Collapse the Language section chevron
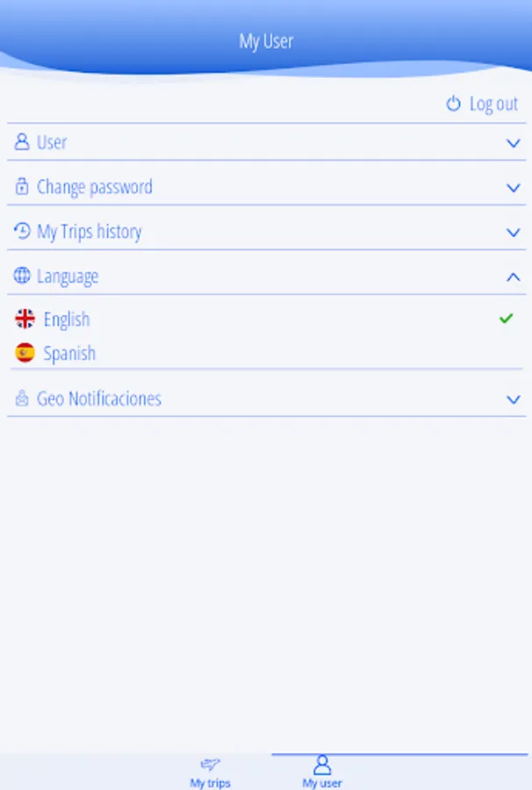Viewport: 532px width, 790px height. click(514, 276)
